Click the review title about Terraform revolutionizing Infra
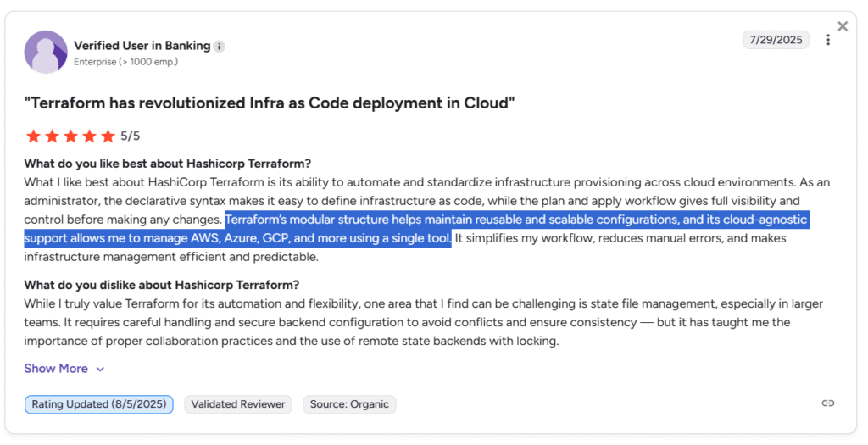Screen dimensions: 868x445 (270, 103)
